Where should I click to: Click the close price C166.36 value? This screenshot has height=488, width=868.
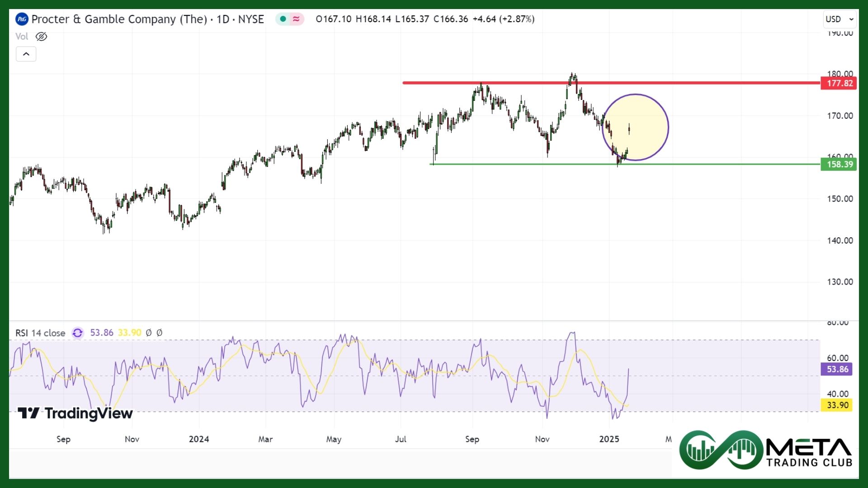coord(451,19)
